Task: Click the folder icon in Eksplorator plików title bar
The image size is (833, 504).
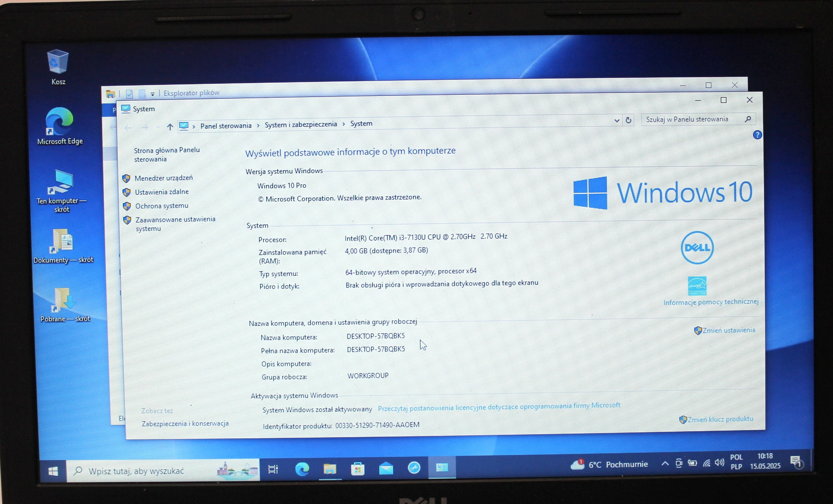Action: (110, 94)
